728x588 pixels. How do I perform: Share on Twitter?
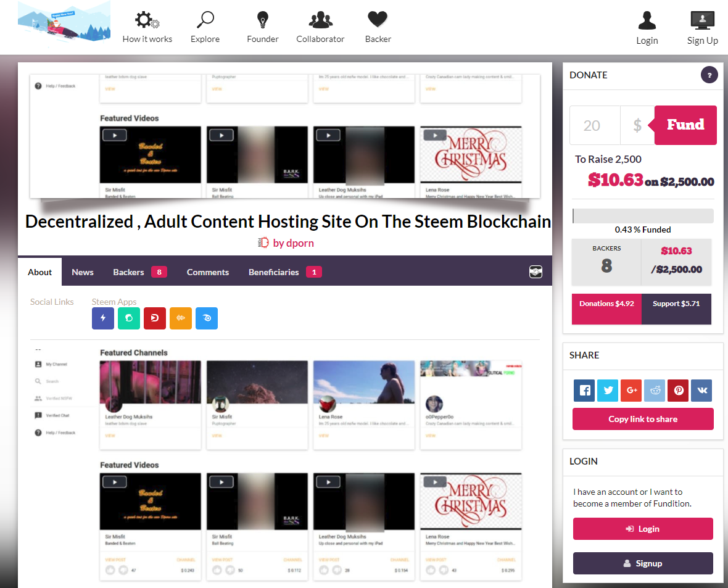pos(608,390)
